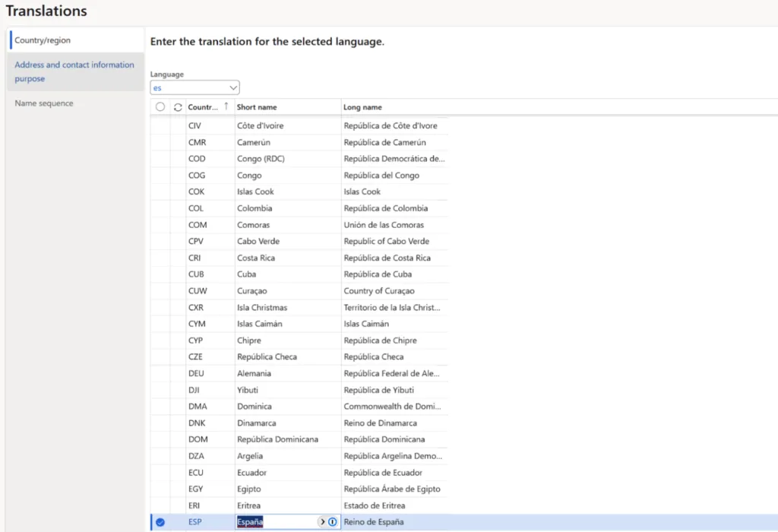Viewport: 778px width, 532px height.
Task: Open the Long name column header menu
Action: pyautogui.click(x=362, y=107)
